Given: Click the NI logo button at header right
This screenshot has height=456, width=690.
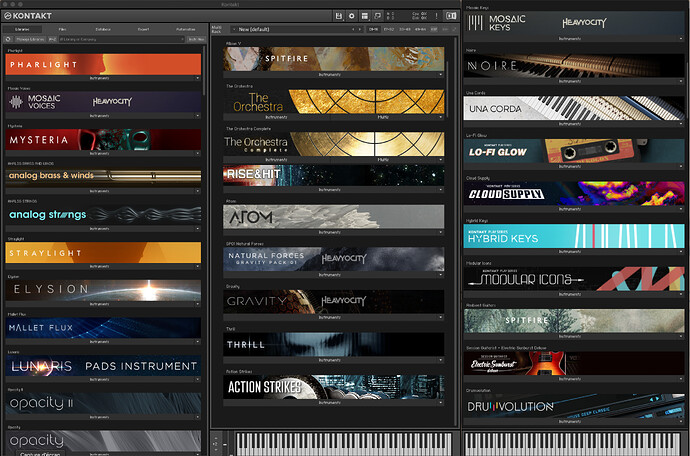Looking at the screenshot, I should coord(451,16).
